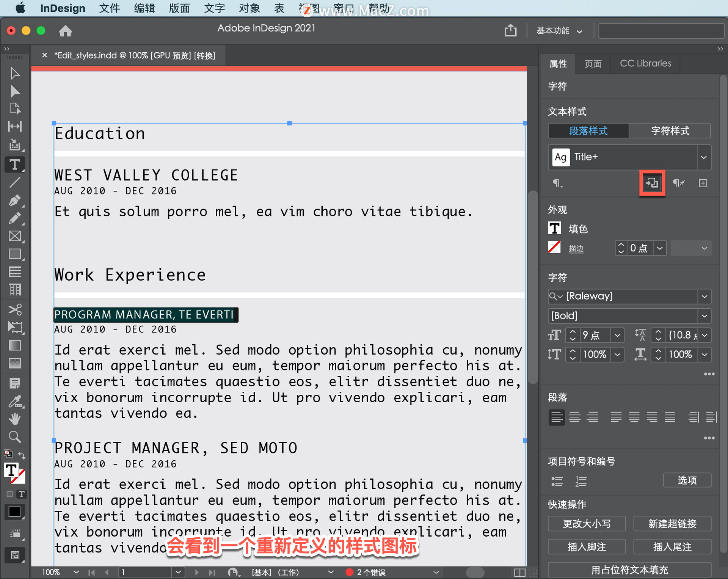Screen dimensions: 728x579
Task: Switch to 字符样式 style mode
Action: [x=670, y=131]
